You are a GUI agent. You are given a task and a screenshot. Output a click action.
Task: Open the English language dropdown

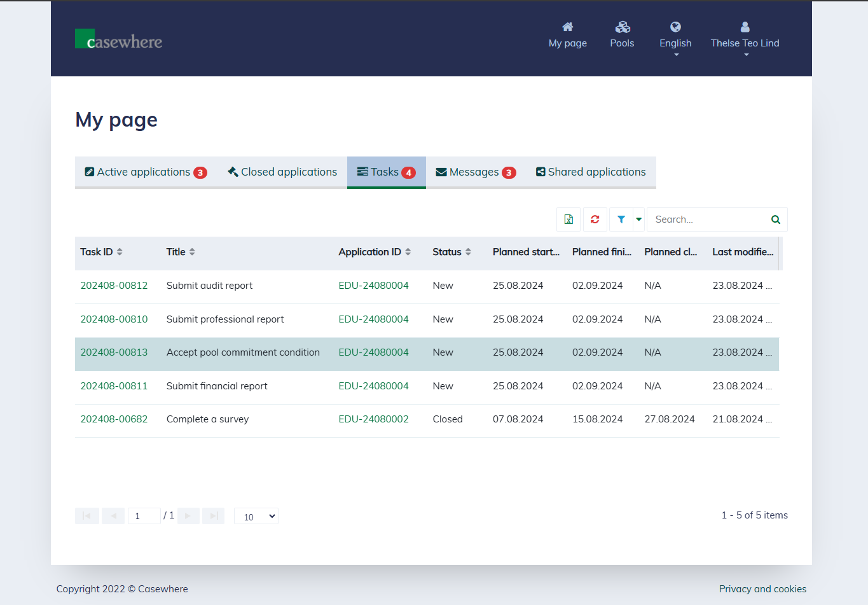675,37
